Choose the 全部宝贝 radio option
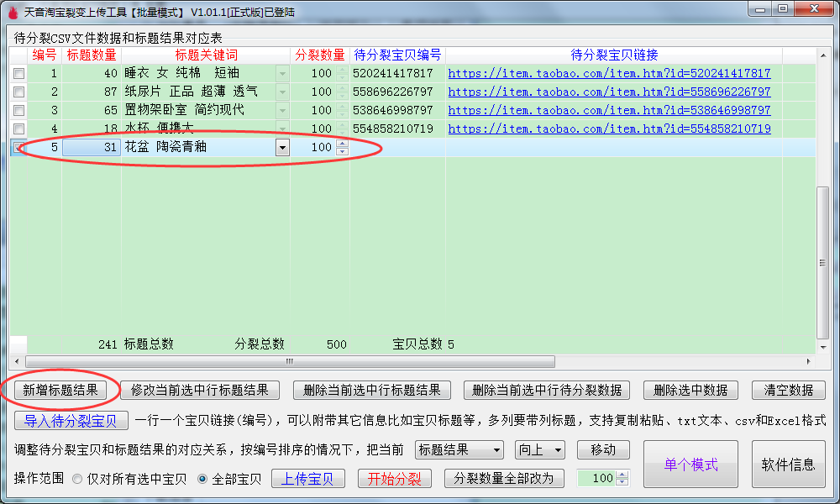The image size is (840, 504). [202, 479]
